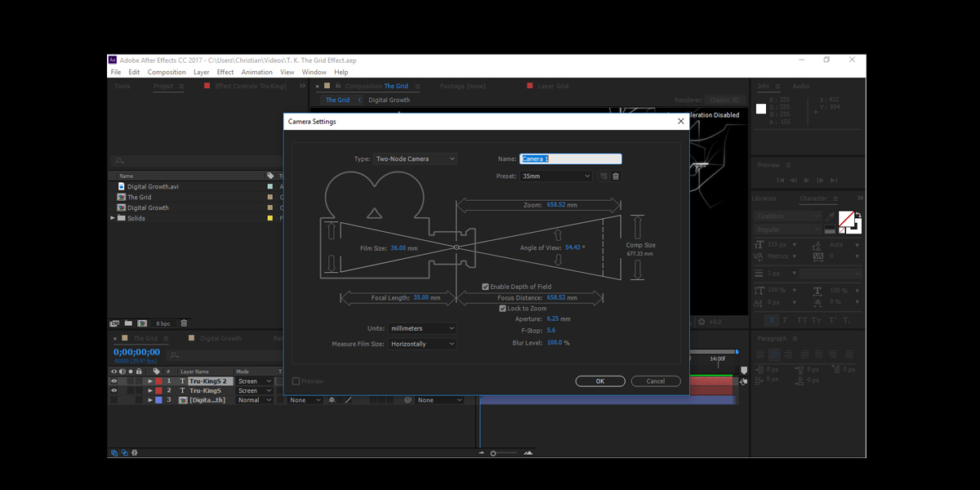Click Cancel in Camera Settings

(656, 381)
